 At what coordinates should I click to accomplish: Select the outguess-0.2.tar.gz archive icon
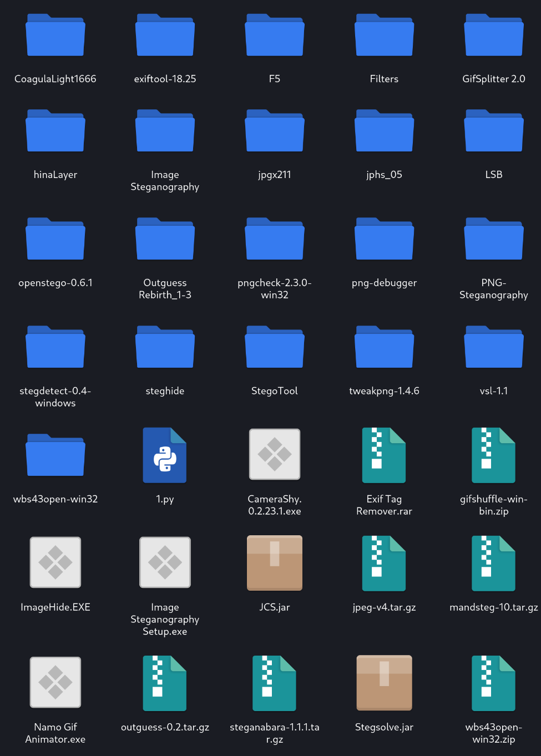[165, 683]
